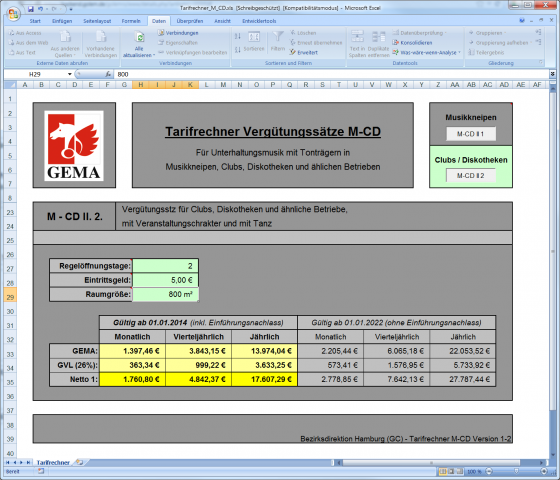560x480 pixels.
Task: Open the Überprüfen ribbon tab
Action: click(190, 21)
